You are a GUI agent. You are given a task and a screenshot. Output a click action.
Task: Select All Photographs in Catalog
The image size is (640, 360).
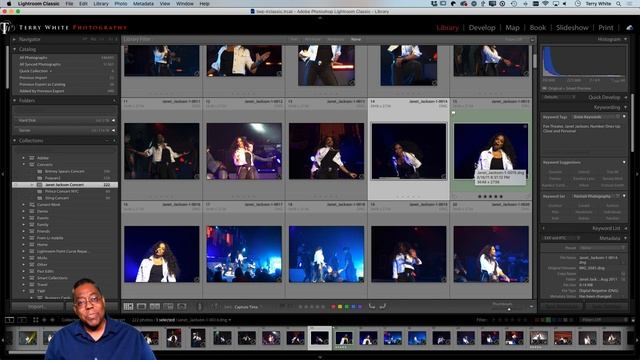tap(33, 58)
